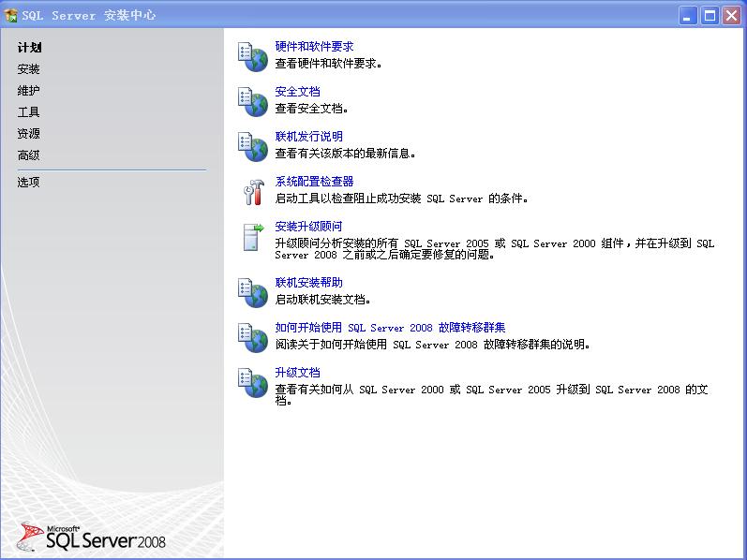Click the server icon for 安装升级顾问
Viewport: 747px width, 560px height.
[x=253, y=236]
